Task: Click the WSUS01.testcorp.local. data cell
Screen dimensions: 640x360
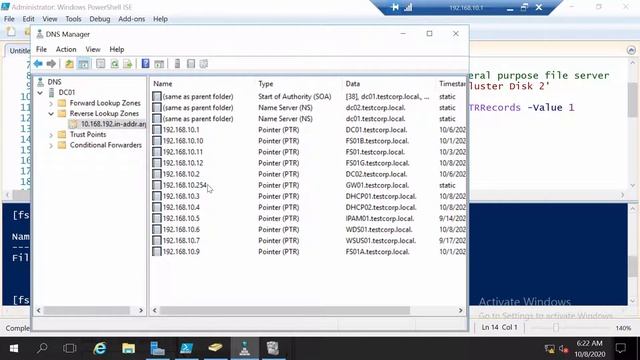Action: click(x=380, y=241)
